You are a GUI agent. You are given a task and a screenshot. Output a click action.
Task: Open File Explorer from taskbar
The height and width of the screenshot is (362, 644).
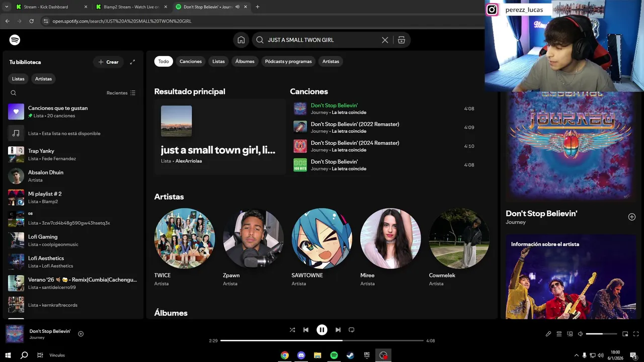[317, 355]
